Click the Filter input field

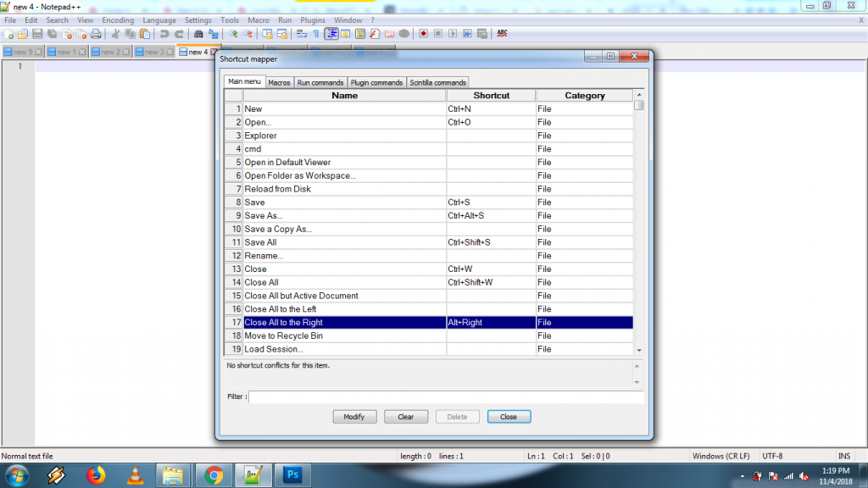[446, 396]
